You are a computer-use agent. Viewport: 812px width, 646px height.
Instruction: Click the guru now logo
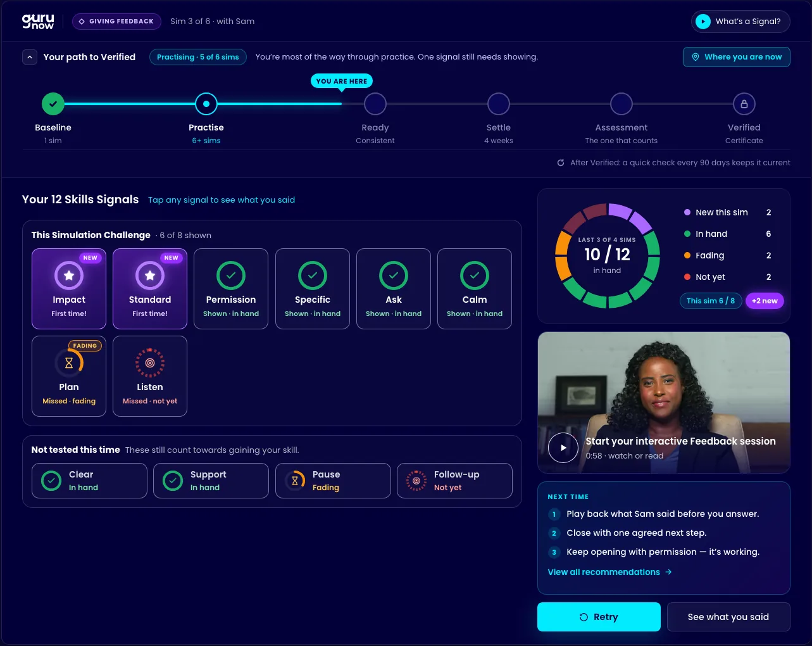pyautogui.click(x=38, y=22)
